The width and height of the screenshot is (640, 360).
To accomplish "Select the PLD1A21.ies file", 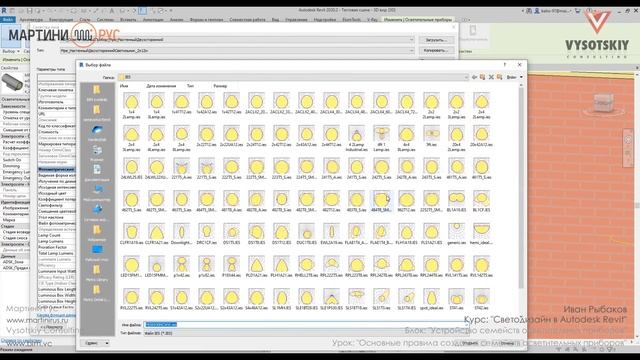I will tap(256, 267).
